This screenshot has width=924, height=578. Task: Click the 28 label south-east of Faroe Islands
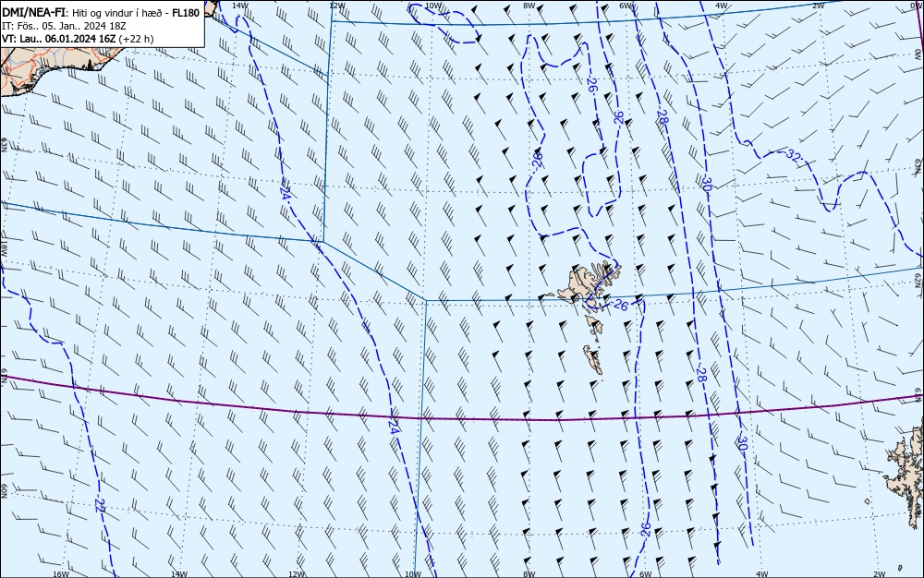(x=701, y=374)
